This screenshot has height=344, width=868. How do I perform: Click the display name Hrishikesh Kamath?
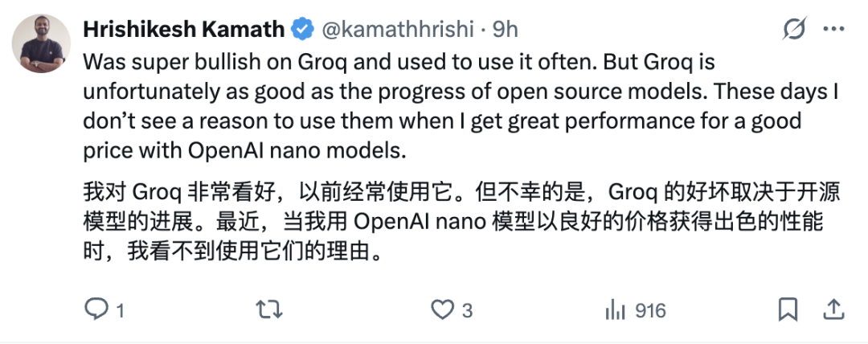point(183,30)
